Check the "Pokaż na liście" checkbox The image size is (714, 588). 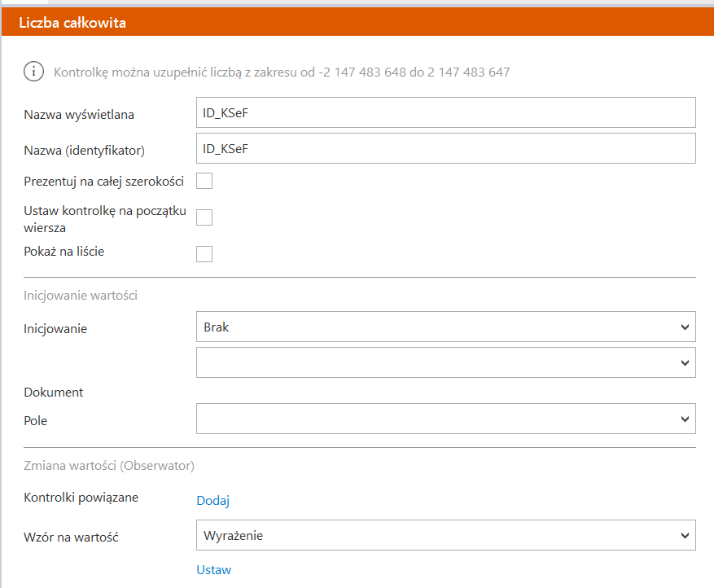[204, 254]
